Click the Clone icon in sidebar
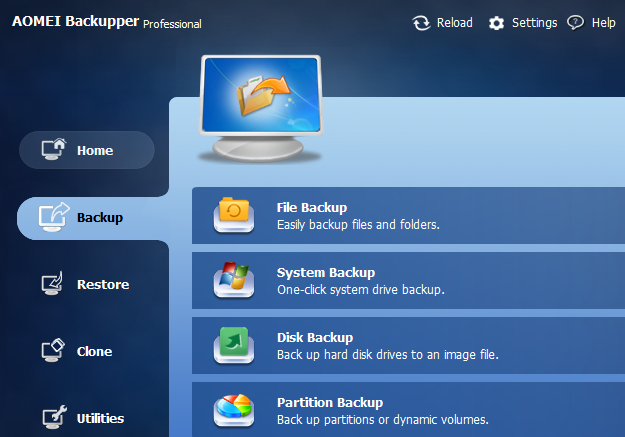Screen dimensions: 625x437 tap(53, 351)
